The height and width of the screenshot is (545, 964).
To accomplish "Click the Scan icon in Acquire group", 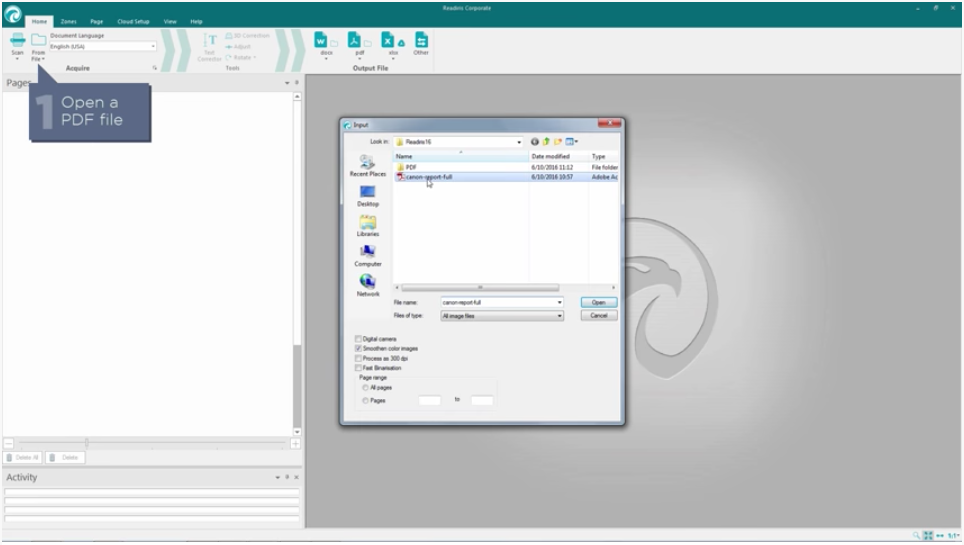I will coord(17,41).
